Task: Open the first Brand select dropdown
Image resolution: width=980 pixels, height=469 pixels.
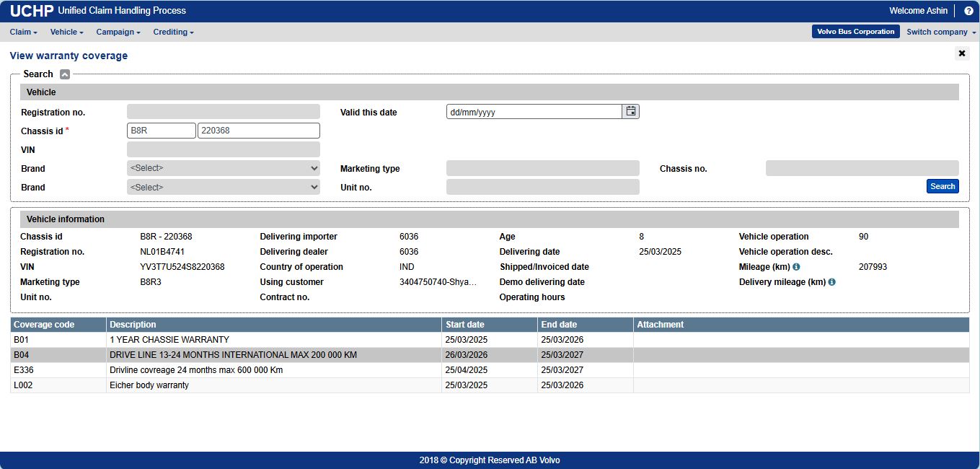Action: pyautogui.click(x=223, y=168)
